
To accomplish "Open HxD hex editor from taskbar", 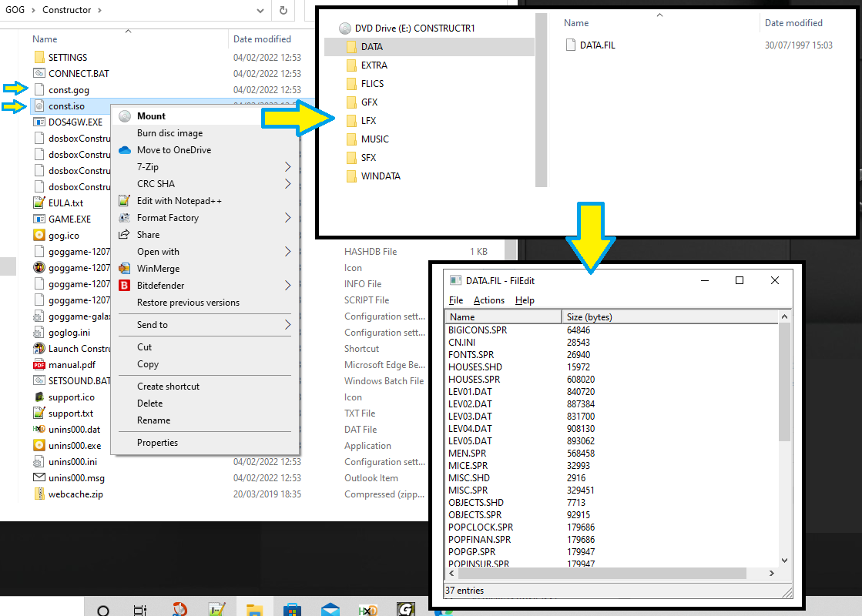I will tap(367, 610).
